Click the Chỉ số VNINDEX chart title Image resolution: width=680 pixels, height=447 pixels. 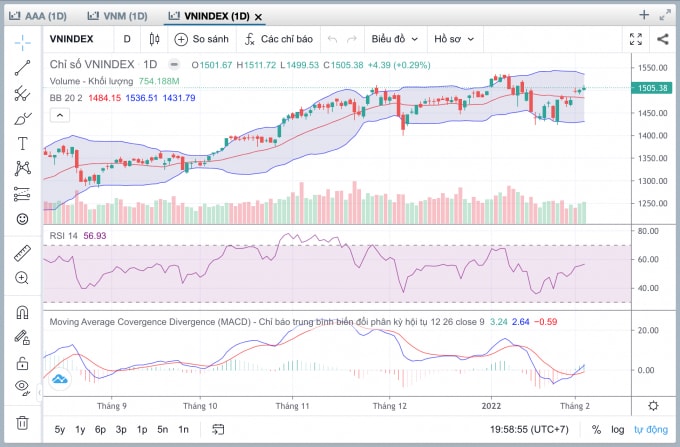coord(92,65)
